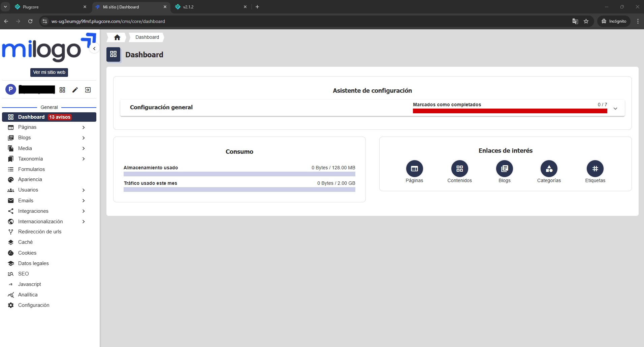Open the tab search dropdown arrow
The height and width of the screenshot is (347, 644).
[5, 7]
